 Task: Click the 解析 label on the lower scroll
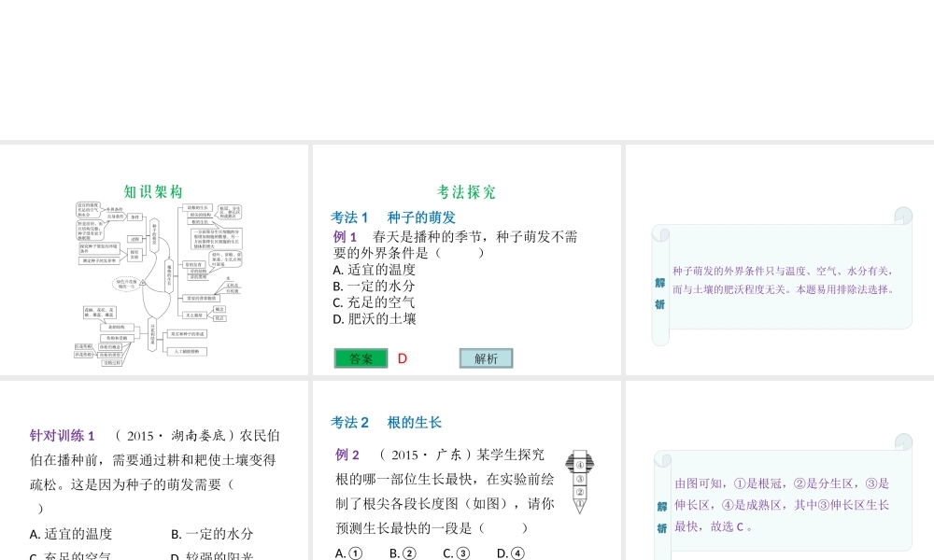(662, 517)
